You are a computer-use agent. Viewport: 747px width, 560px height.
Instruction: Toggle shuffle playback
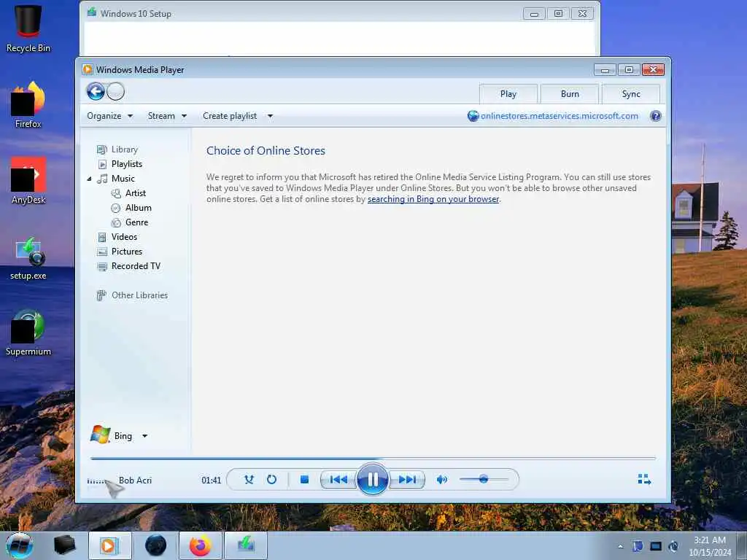249,480
